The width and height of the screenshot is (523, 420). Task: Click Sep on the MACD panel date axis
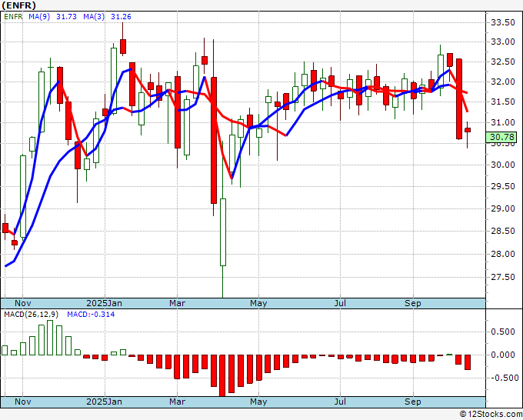tap(413, 402)
